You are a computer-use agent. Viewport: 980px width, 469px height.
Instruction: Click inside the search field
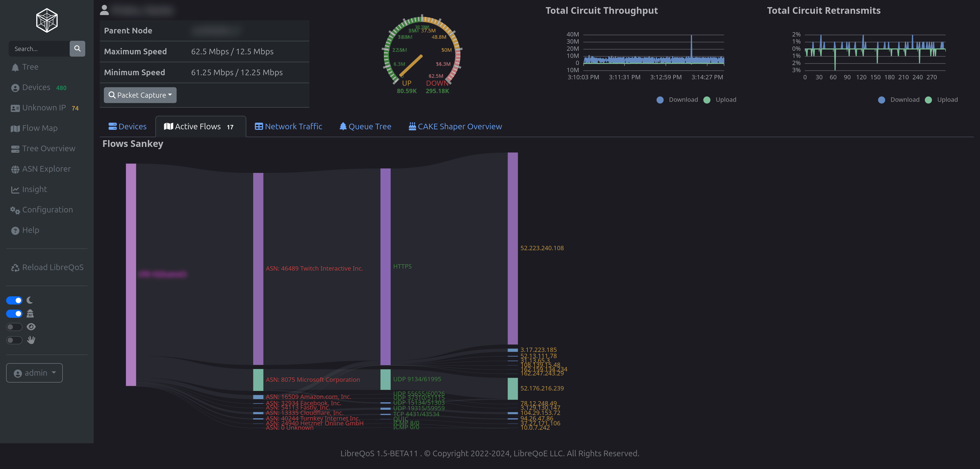coord(40,49)
